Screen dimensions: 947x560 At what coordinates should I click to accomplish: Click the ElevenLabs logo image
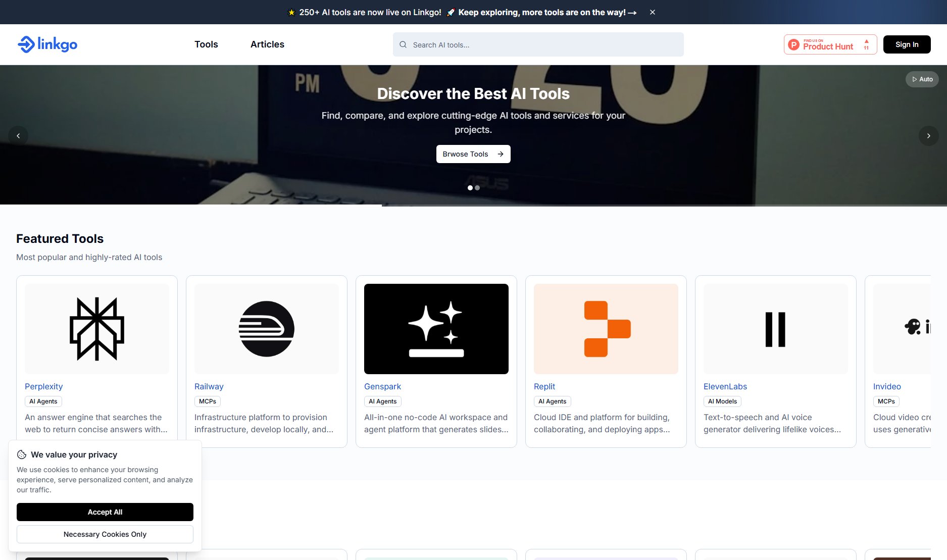pyautogui.click(x=775, y=328)
